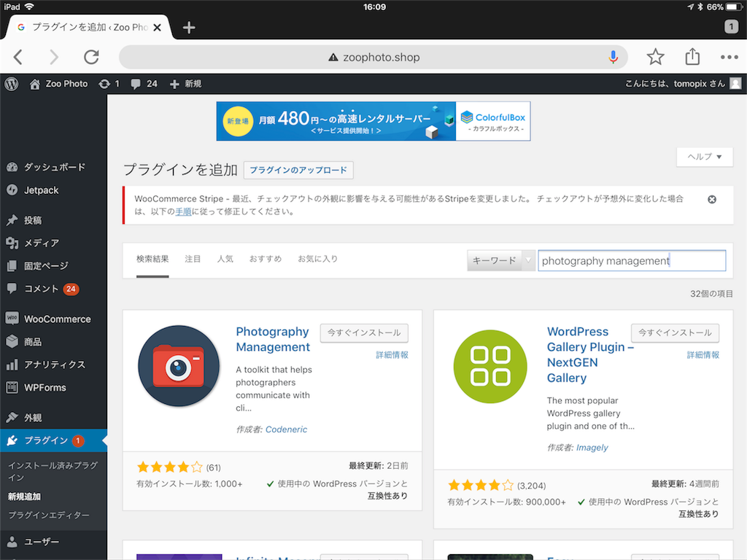Click the zoophoto.shop address bar
Viewport: 747px width, 560px height.
[373, 57]
